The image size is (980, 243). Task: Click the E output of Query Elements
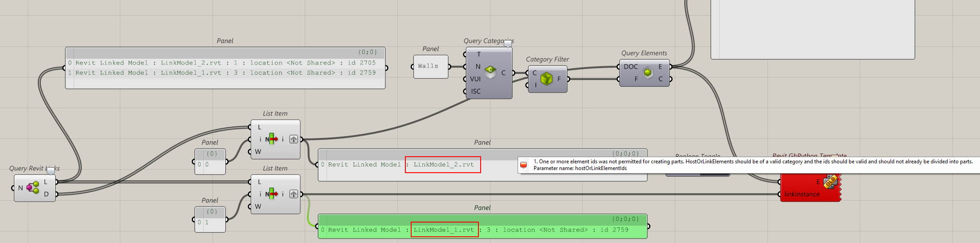[x=660, y=66]
